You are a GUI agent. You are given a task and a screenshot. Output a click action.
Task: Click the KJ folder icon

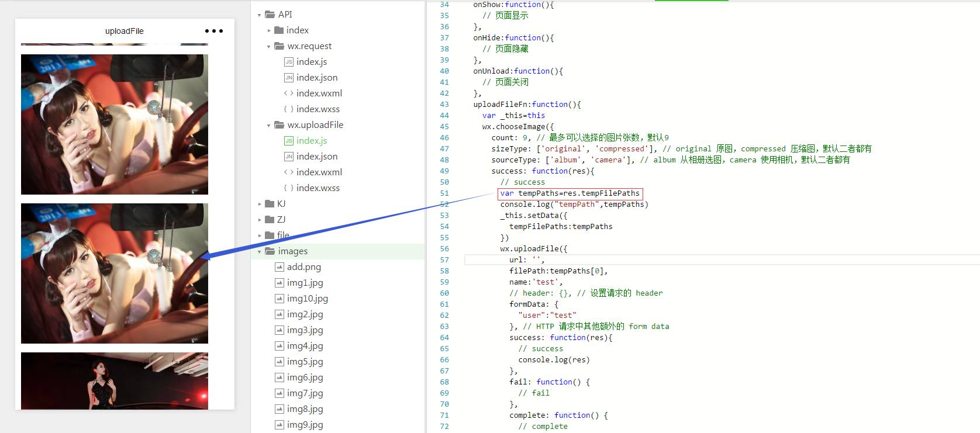270,203
